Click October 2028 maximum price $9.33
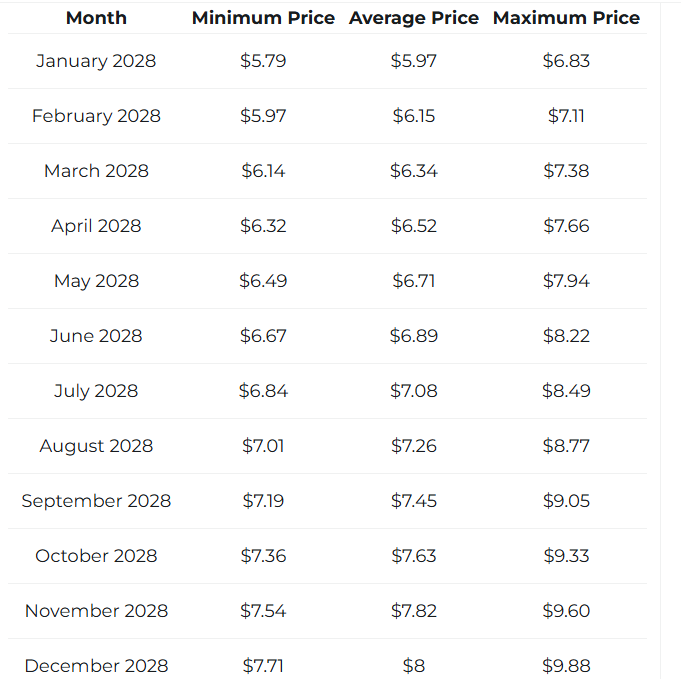 click(566, 556)
